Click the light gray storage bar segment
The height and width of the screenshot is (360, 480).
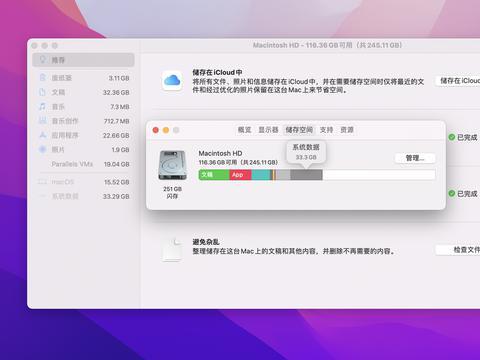(283, 175)
